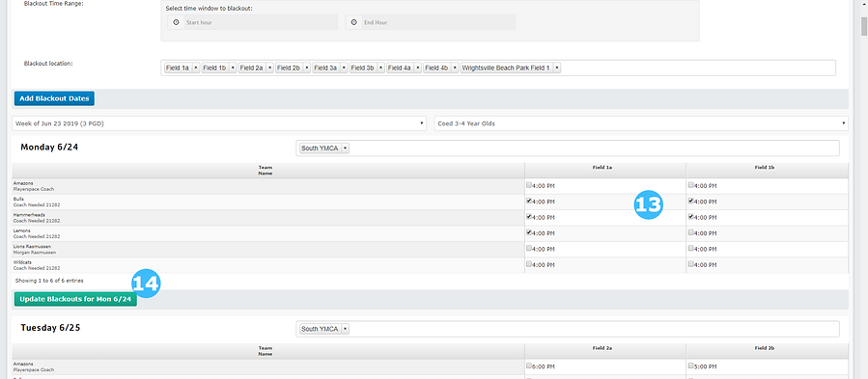The image size is (868, 379).
Task: Remove the Field 4a location tag
Action: click(417, 68)
